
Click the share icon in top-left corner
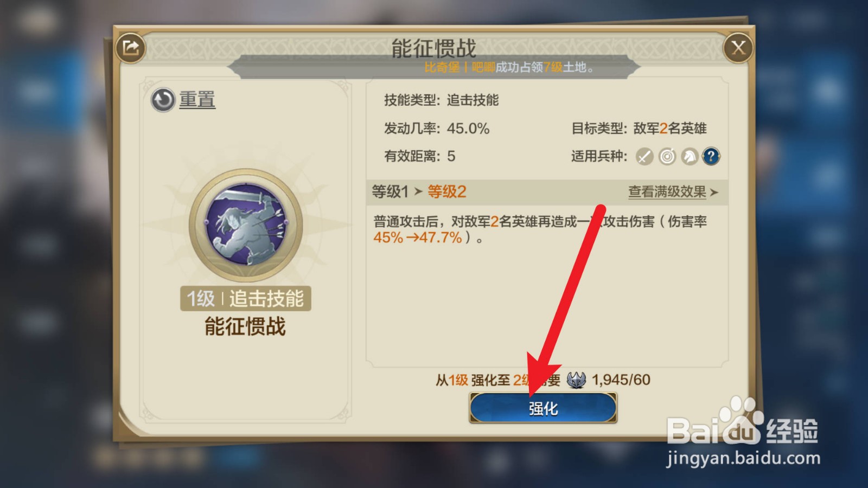[131, 48]
